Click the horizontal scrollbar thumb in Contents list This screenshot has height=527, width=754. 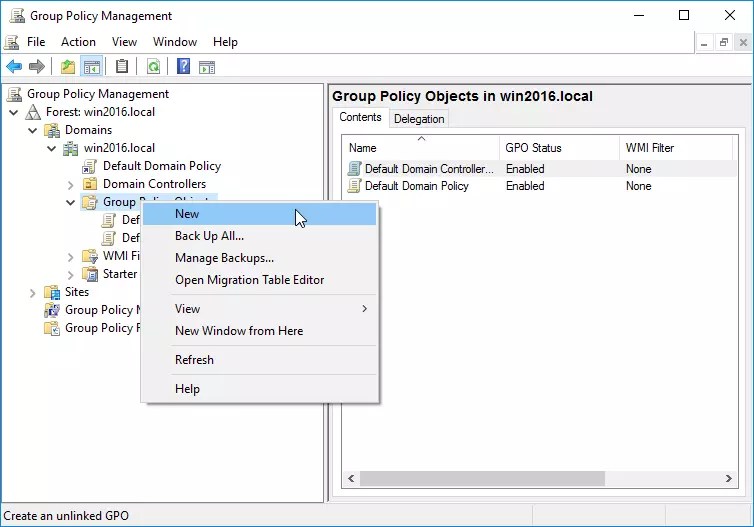point(482,478)
